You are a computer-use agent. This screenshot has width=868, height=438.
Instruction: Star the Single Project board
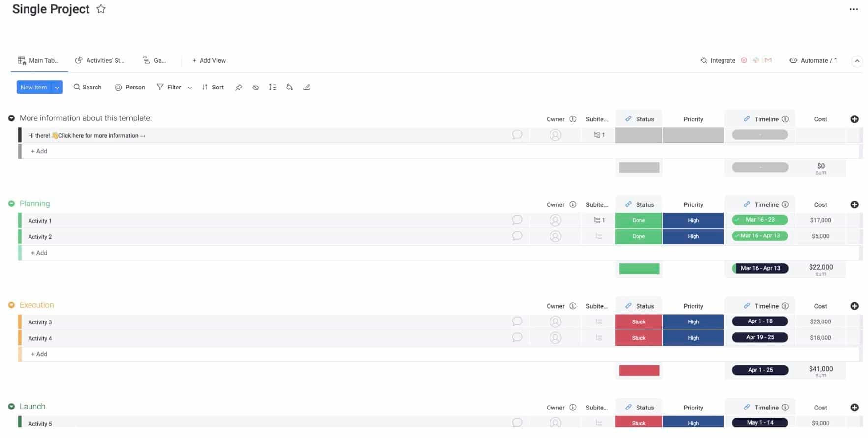tap(101, 9)
